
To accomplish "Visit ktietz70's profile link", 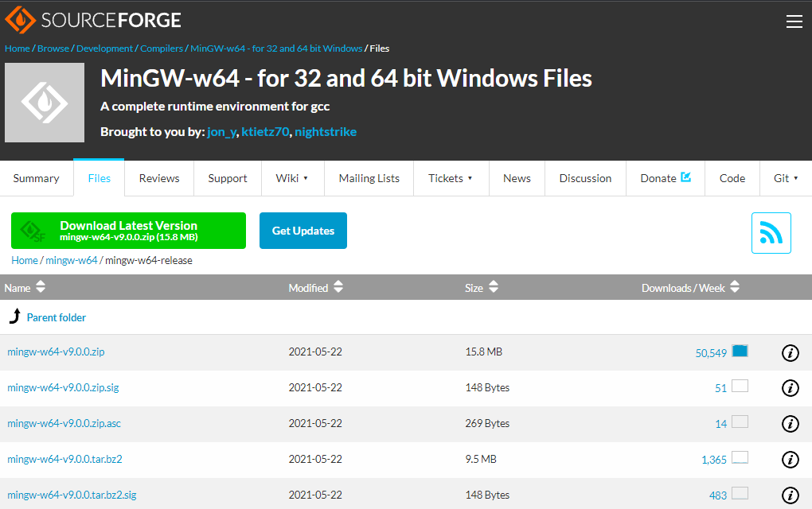I will click(265, 132).
